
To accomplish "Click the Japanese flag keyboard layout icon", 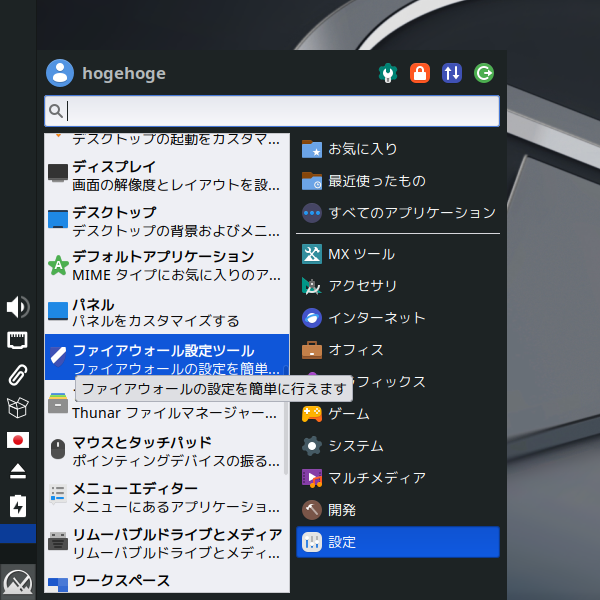I will point(18,440).
